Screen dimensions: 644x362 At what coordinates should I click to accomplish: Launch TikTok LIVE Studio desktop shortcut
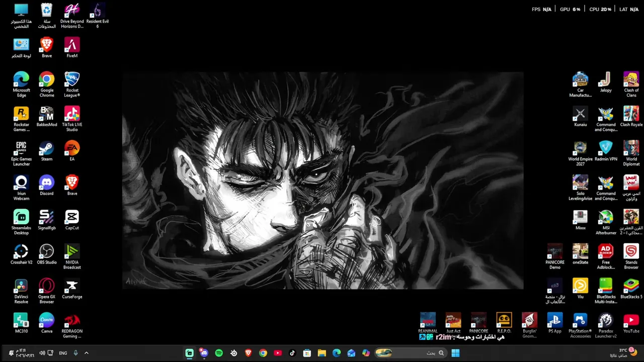click(x=72, y=119)
